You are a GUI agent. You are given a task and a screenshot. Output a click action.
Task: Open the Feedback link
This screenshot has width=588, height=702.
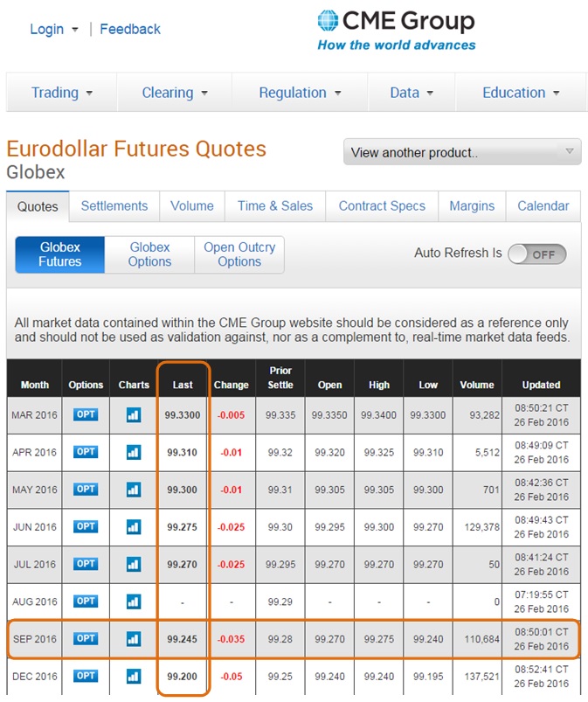(x=130, y=29)
